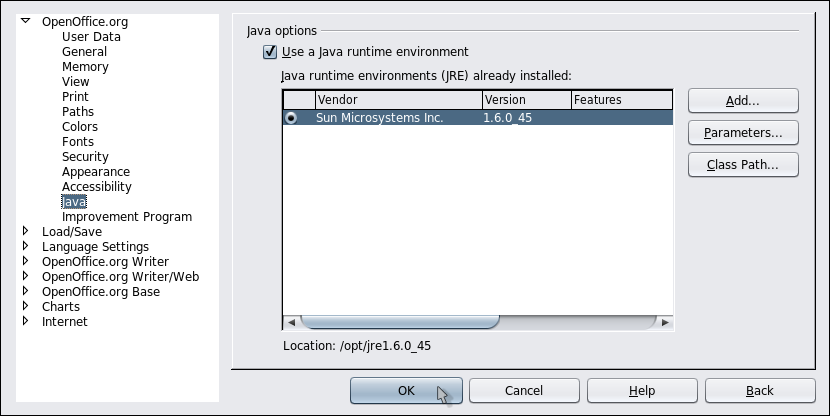Expand the OpenOffice.org Base node

25,291
